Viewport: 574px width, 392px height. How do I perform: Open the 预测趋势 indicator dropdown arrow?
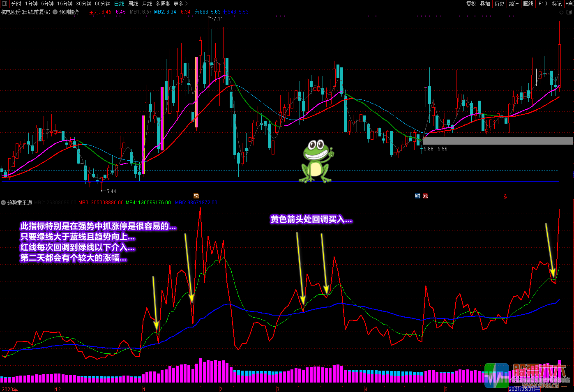point(55,12)
